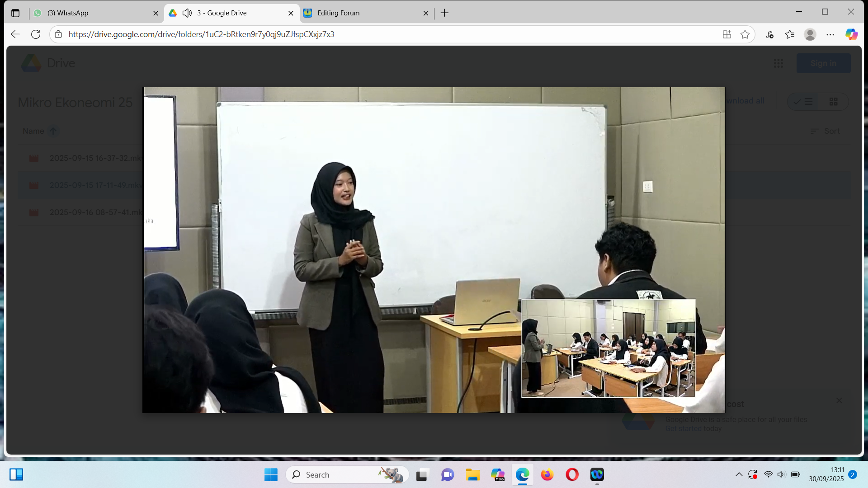Screen dimensions: 868x488
Task: Switch to list layout view
Action: pos(803,102)
